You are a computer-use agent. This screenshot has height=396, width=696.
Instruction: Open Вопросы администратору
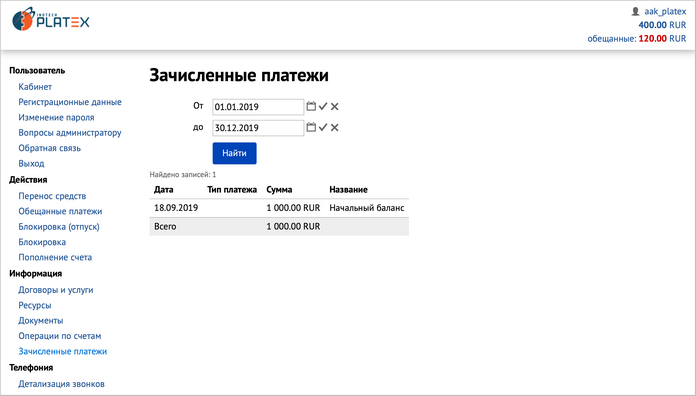[70, 133]
